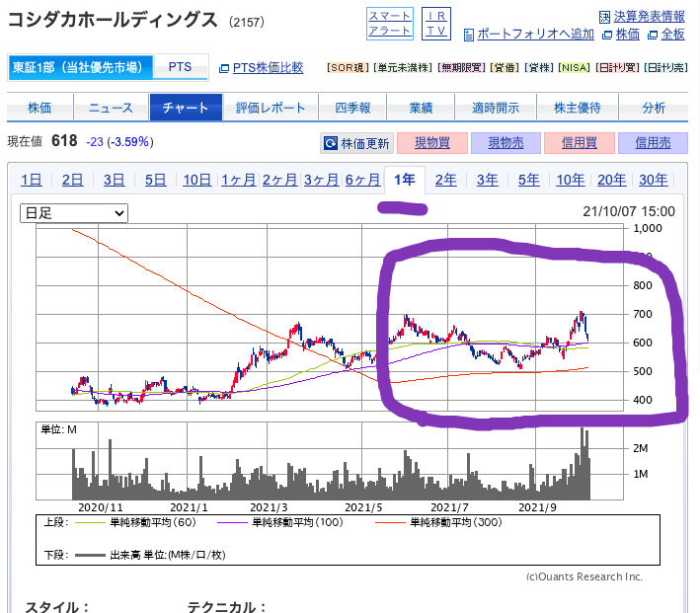Open the 評価レポート tab
Screen dimensions: 700x613
[x=271, y=108]
